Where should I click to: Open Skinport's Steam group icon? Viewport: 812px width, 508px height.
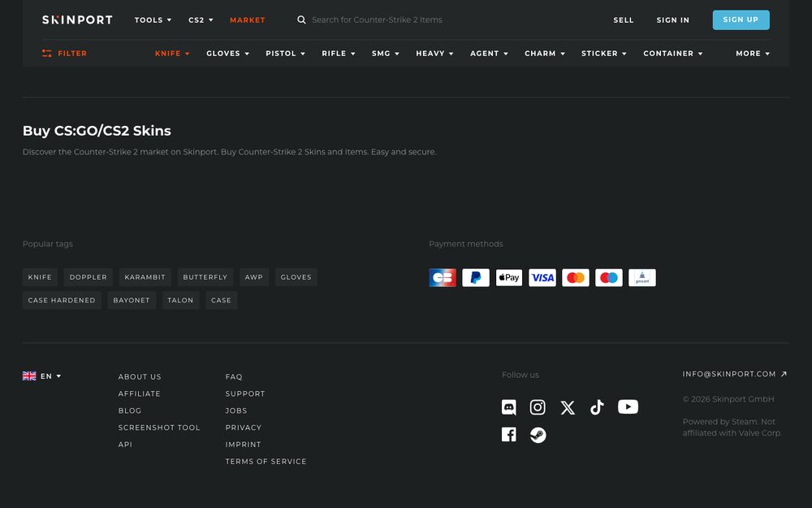tap(538, 435)
